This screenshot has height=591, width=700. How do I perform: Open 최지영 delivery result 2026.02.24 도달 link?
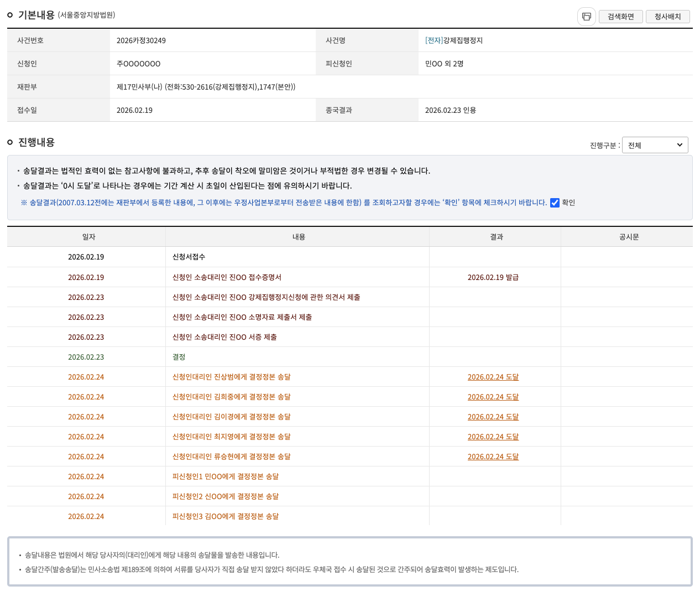tap(493, 437)
